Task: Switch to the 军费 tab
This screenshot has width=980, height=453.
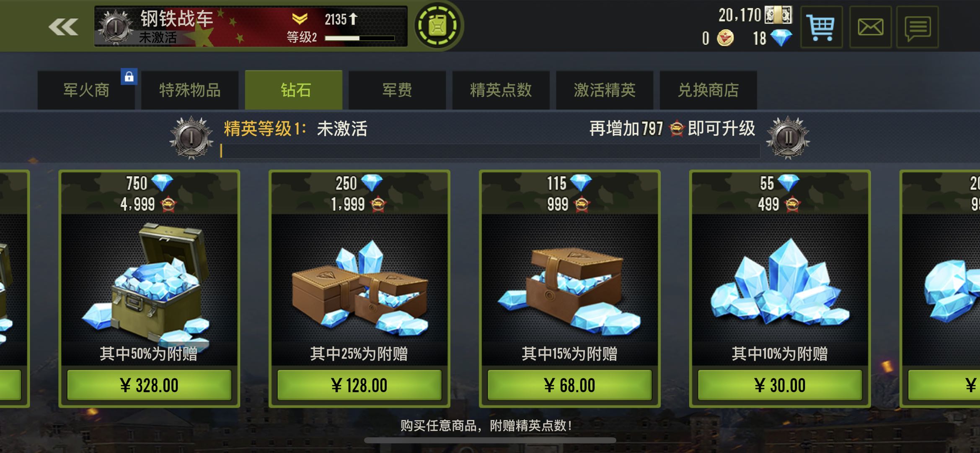Action: 397,90
